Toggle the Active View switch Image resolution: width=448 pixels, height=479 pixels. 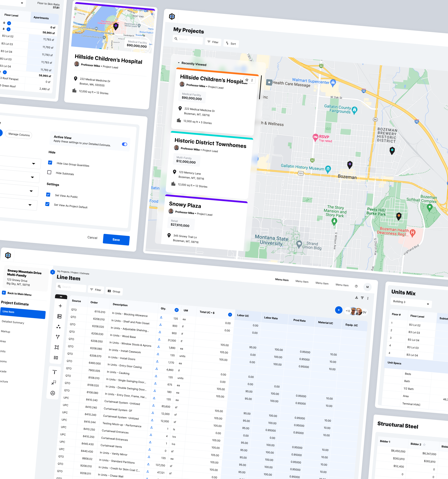(x=125, y=144)
